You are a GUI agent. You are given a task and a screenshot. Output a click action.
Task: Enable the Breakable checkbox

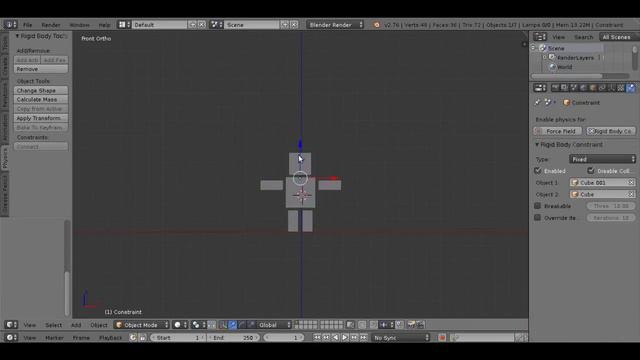coord(538,206)
